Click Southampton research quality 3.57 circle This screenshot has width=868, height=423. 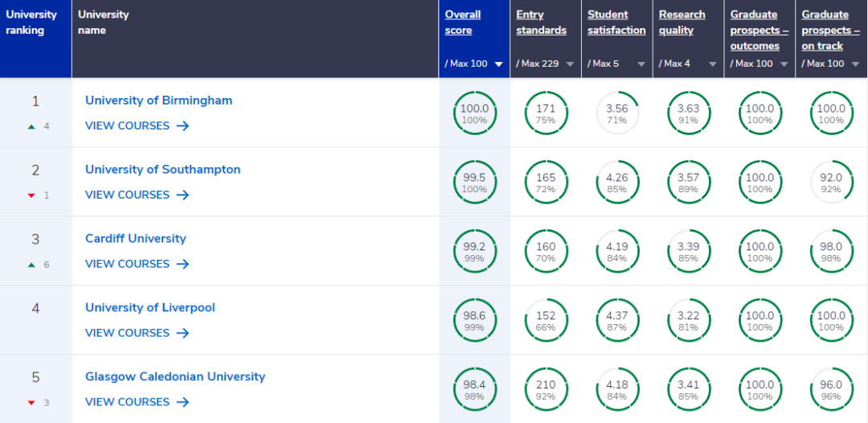690,183
